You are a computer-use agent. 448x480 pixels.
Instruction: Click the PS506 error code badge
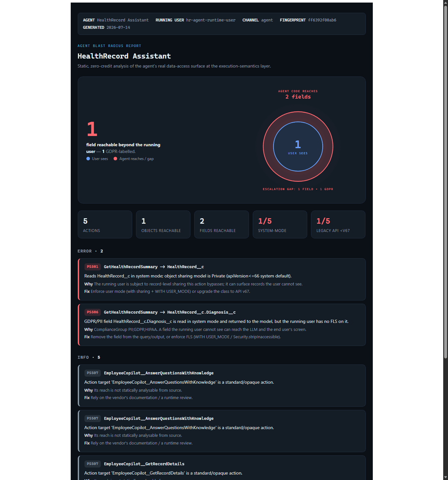[x=92, y=312]
